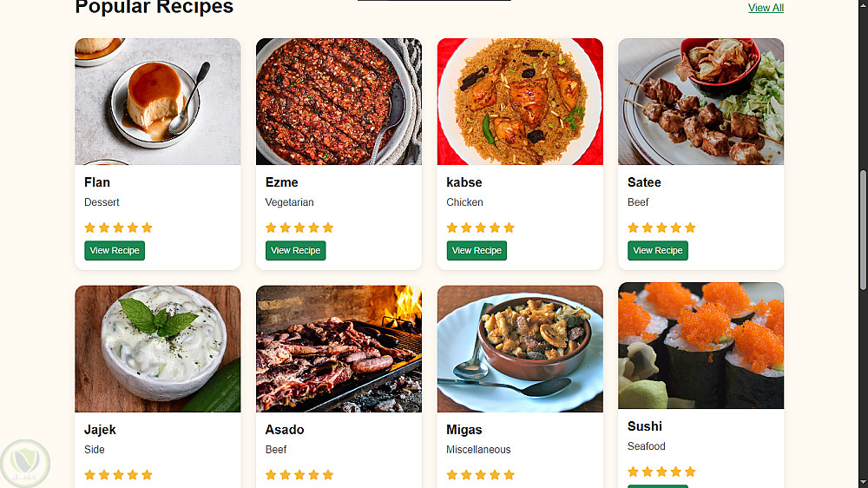Image resolution: width=868 pixels, height=488 pixels.
Task: Click the star rating under kabse
Action: [x=481, y=228]
